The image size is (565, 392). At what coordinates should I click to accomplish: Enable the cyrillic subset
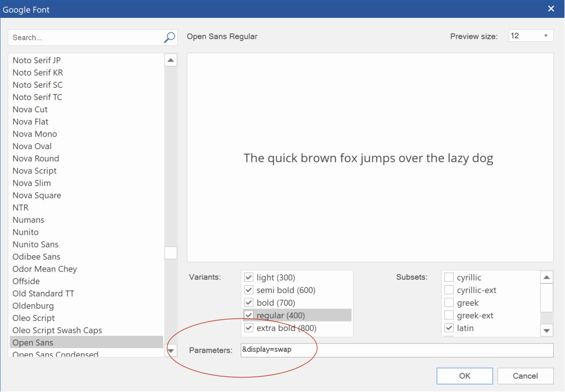[x=449, y=277]
